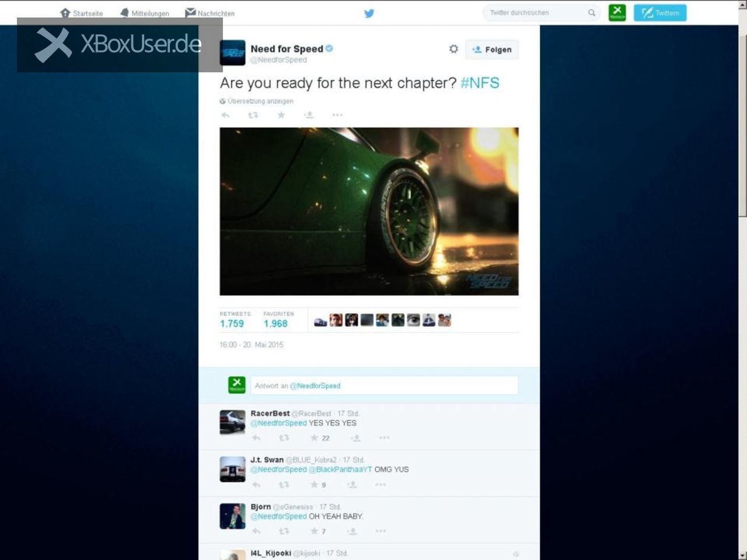Open the green car tweet image
Image resolution: width=747 pixels, height=560 pixels.
(369, 211)
